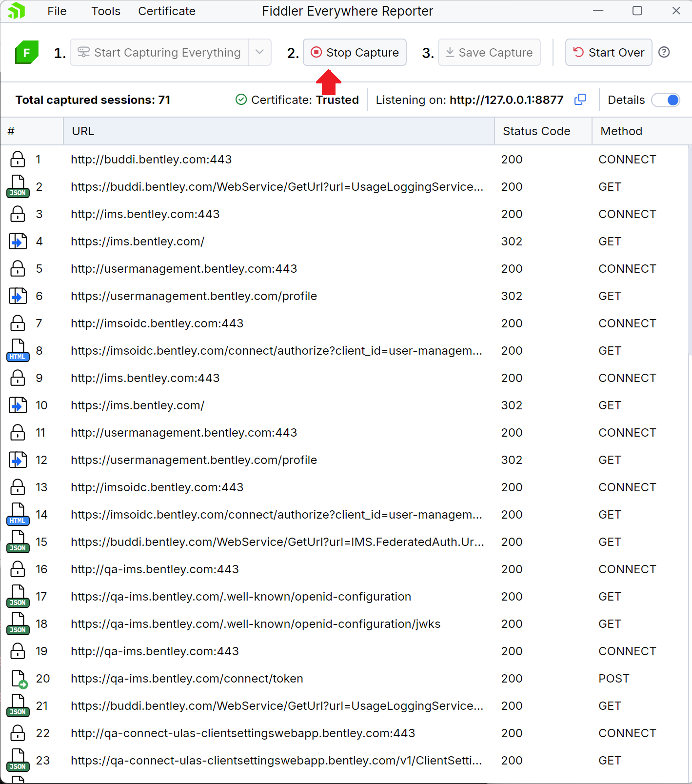This screenshot has width=692, height=784.
Task: Click redirect arrow icon of session 6
Action: pyautogui.click(x=18, y=296)
